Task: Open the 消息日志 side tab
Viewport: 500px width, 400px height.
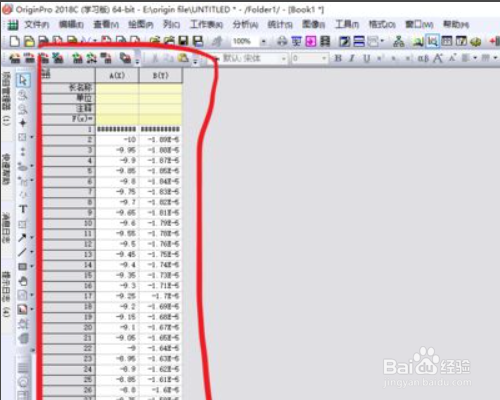Action: coord(6,227)
